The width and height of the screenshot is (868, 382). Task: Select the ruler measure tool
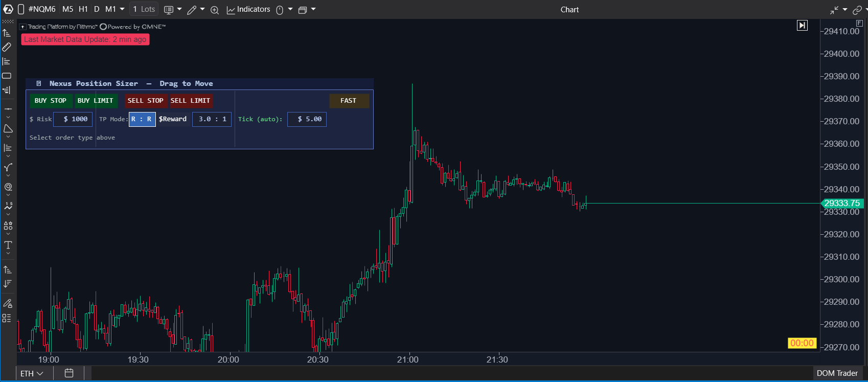[7, 47]
